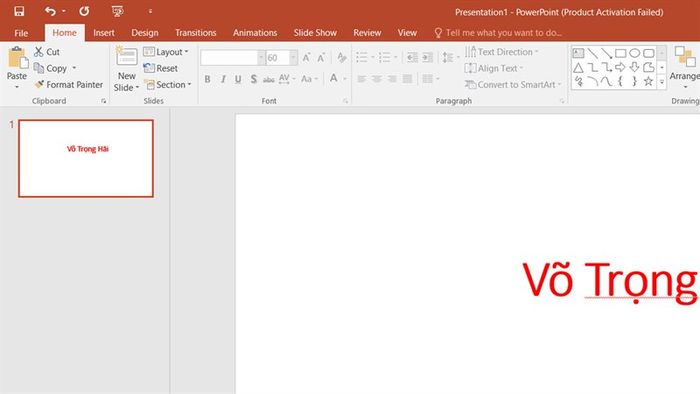Click Increase Font Size icon
This screenshot has width=700, height=394.
[x=306, y=58]
